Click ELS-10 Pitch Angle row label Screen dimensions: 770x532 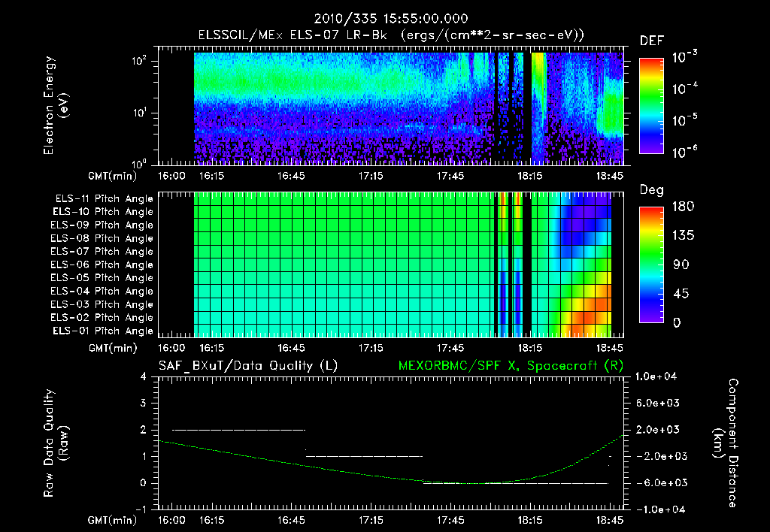(x=103, y=212)
